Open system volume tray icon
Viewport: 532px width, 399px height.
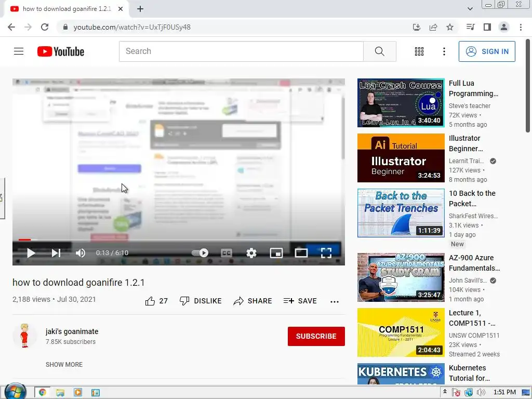coord(481,393)
